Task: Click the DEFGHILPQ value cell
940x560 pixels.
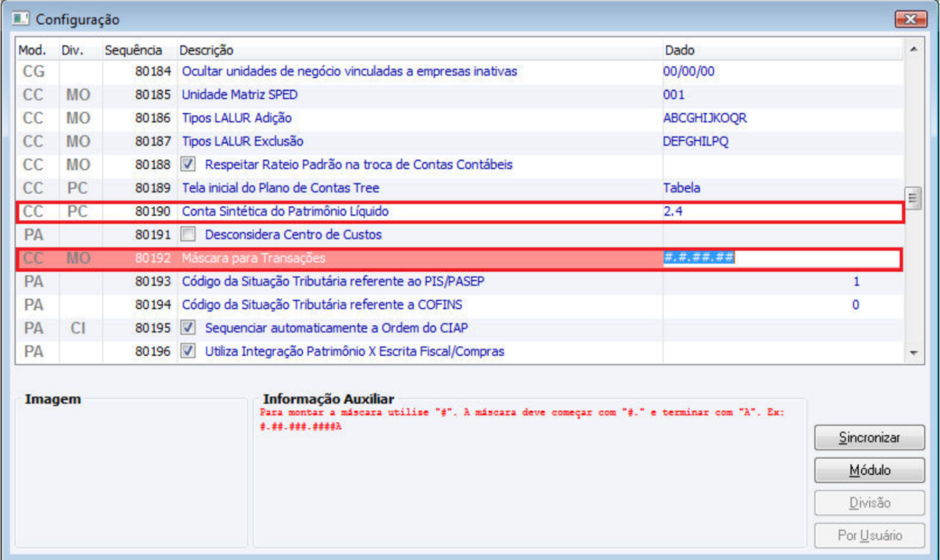Action: [x=696, y=141]
